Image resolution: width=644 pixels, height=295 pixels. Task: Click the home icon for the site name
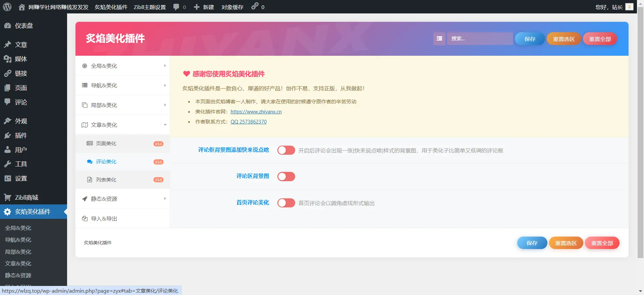pos(21,7)
